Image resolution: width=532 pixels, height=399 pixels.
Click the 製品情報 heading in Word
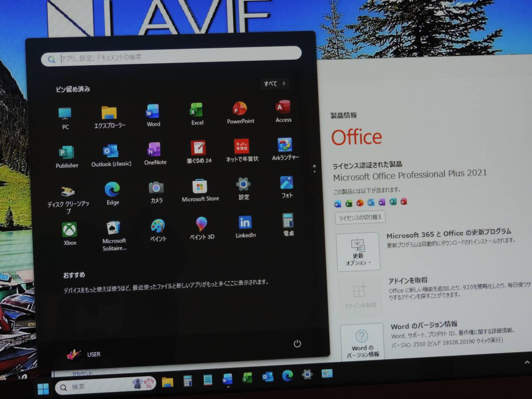point(344,115)
